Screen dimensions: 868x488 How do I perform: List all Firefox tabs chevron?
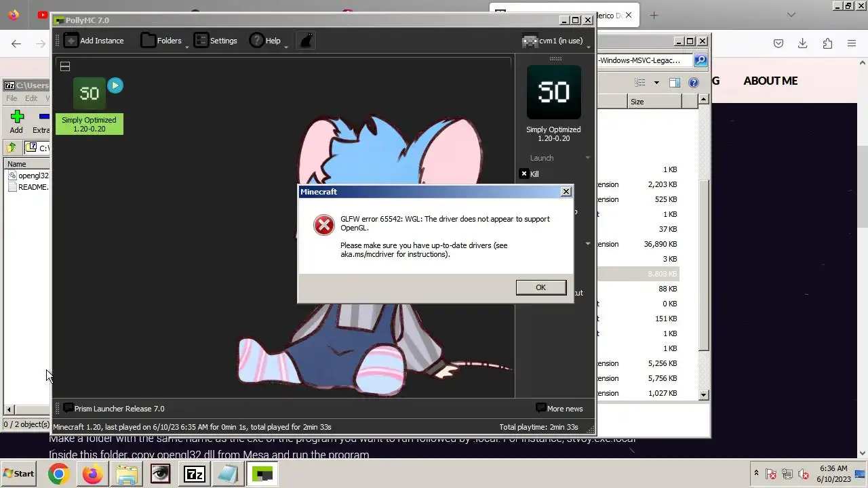coord(791,15)
